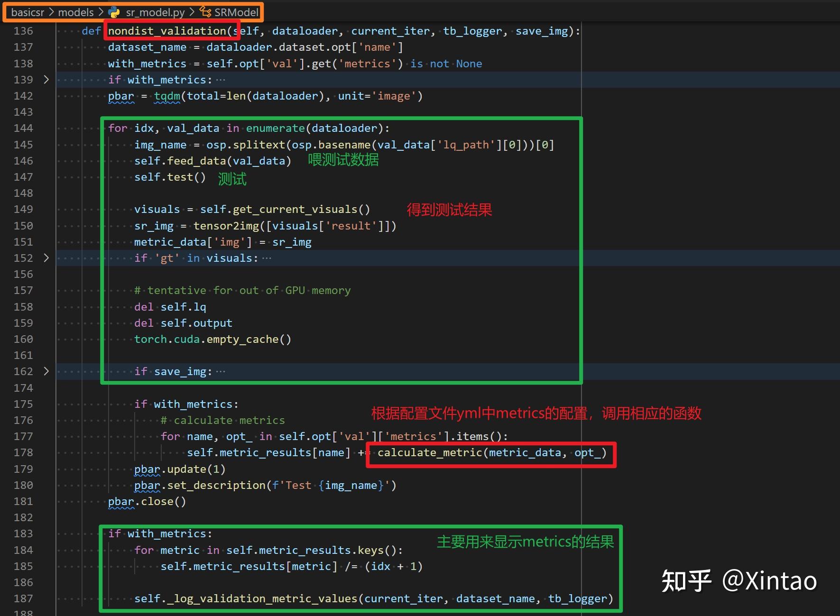Screen dimensions: 840x616
Task: Click the '# tentative for out of GPU memory' comment
Action: pos(242,290)
